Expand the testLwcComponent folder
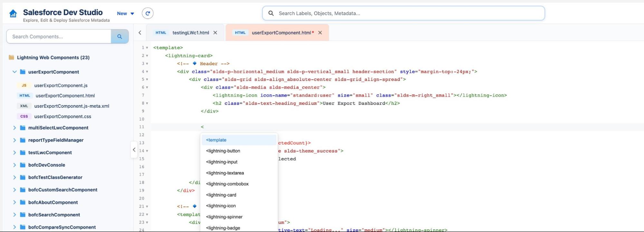Image resolution: width=644 pixels, height=232 pixels. tap(14, 153)
